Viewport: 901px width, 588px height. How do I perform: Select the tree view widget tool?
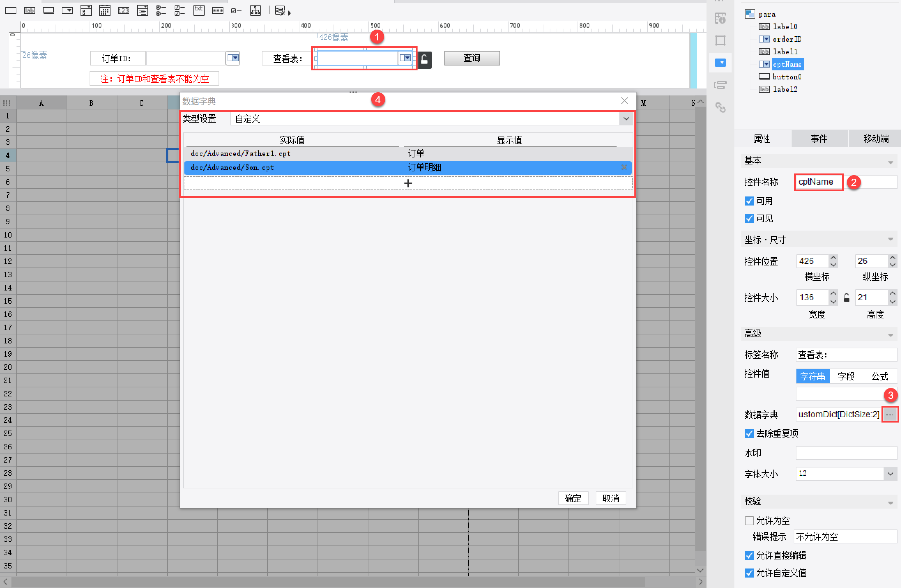tap(255, 10)
